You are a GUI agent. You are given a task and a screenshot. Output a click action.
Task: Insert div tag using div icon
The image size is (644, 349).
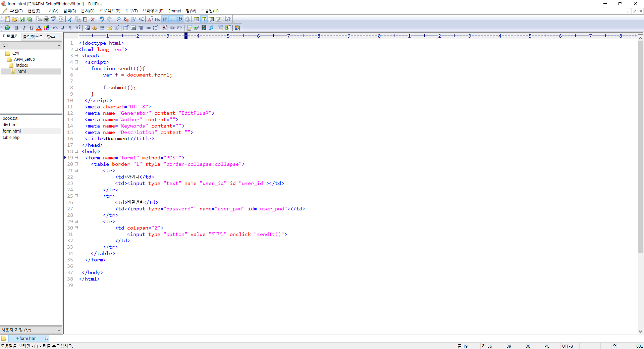[x=172, y=28]
